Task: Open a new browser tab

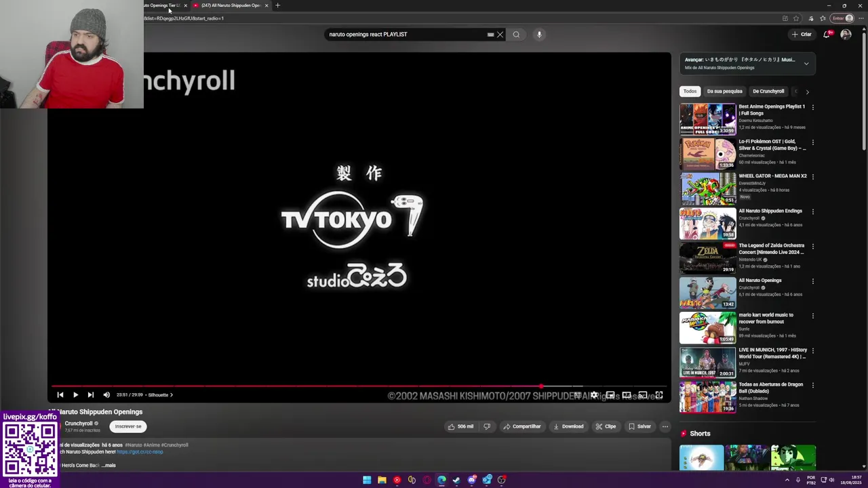Action: [x=277, y=5]
